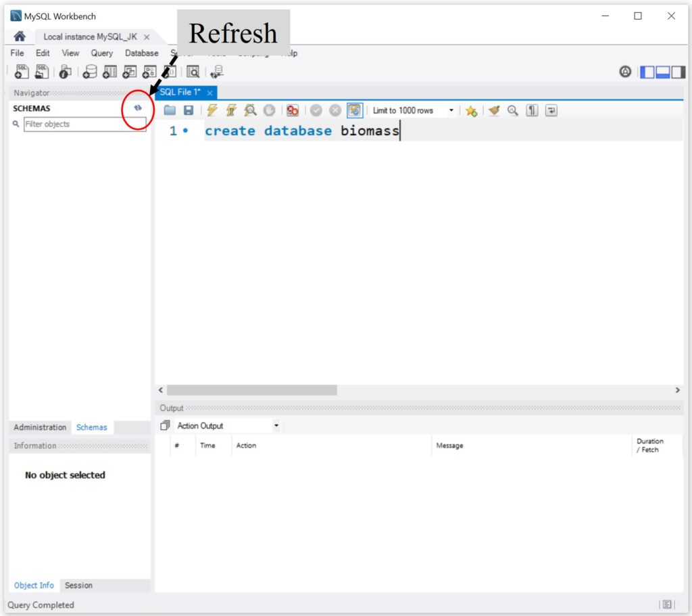Open the Database menu
Image resolution: width=692 pixels, height=616 pixels.
pos(141,53)
